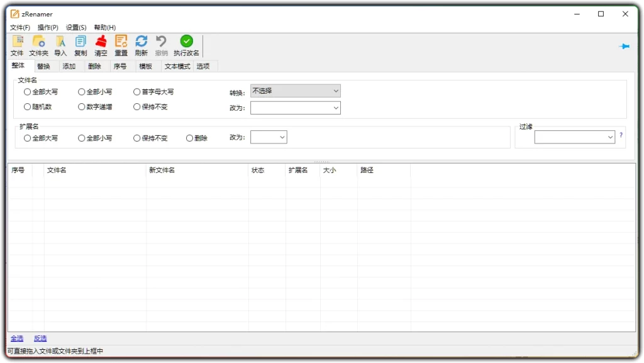The width and height of the screenshot is (644, 363).
Task: Open the 设置(S) menu
Action: click(75, 27)
